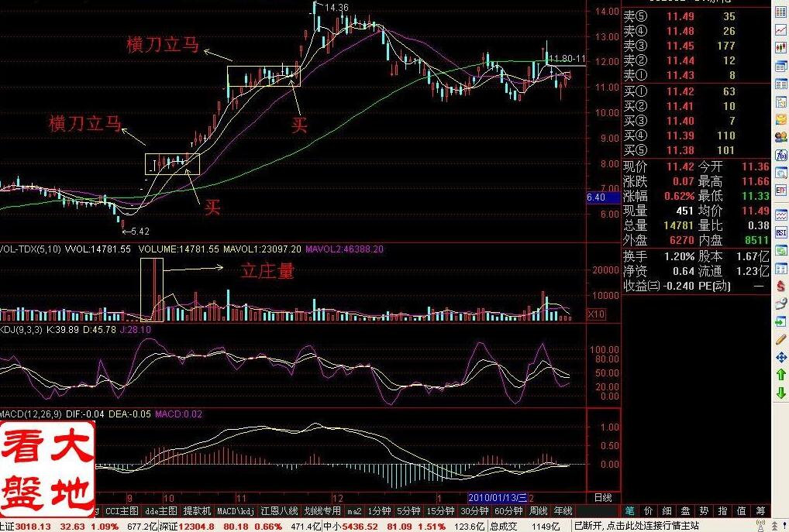The height and width of the screenshot is (532, 789).
Task: Open the intraday trend line chart icon
Action: tap(781, 30)
